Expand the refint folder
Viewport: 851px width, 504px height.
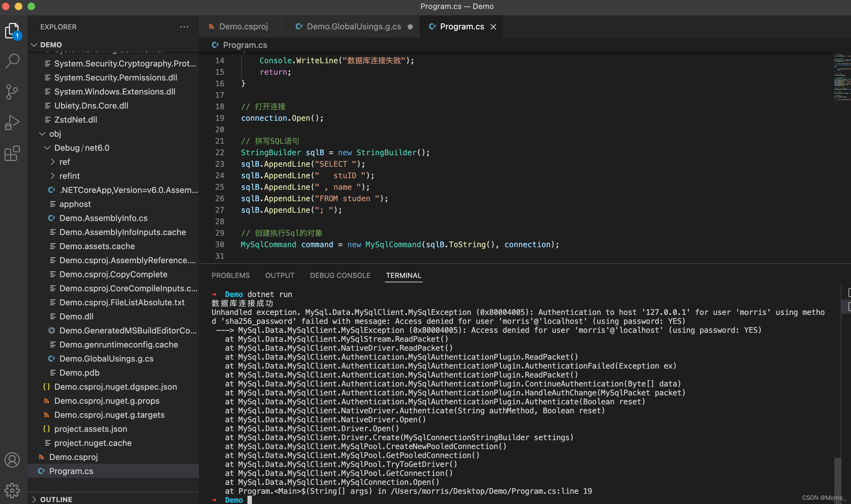click(53, 176)
